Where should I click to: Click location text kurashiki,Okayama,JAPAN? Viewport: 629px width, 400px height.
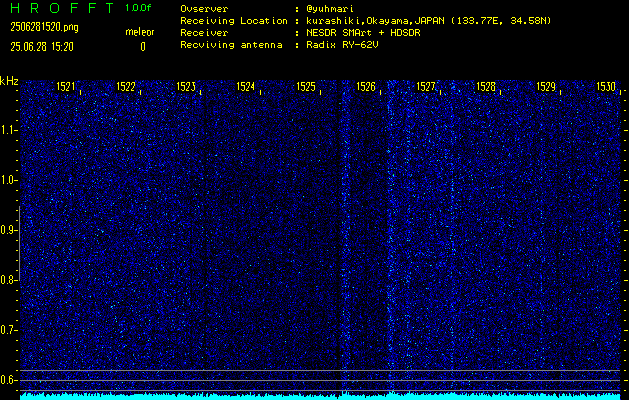[376, 21]
